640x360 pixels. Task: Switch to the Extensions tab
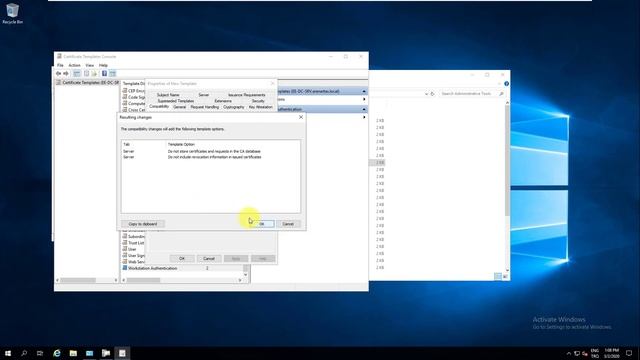(223, 101)
